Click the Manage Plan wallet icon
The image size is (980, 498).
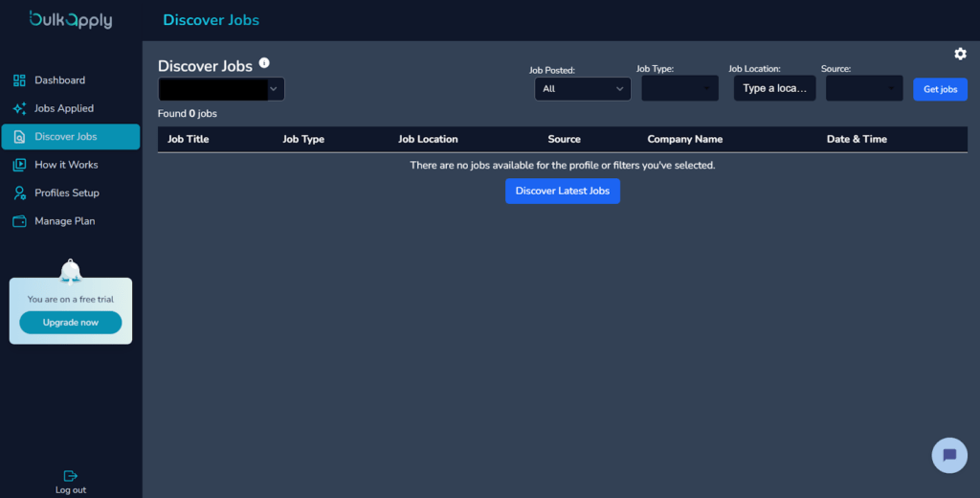[x=19, y=221]
